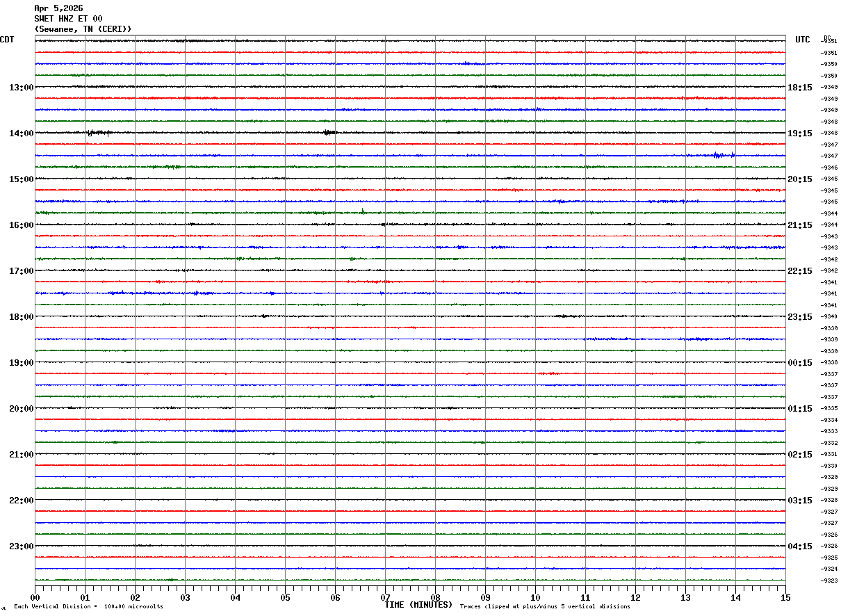
Task: Click the 00:15 UTC time label
Action: coord(800,363)
